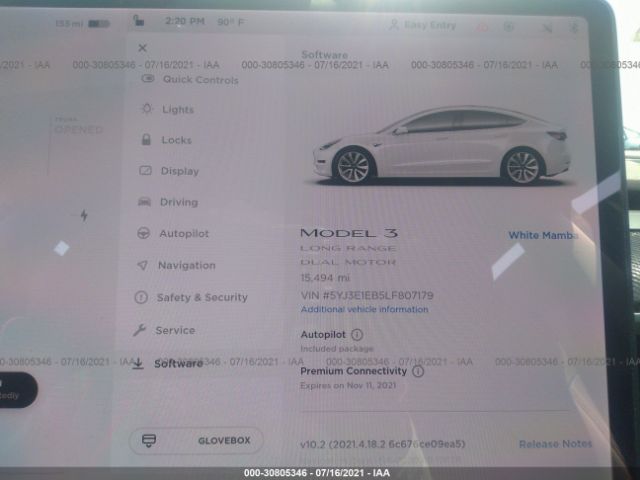Open Safety & Security settings

pyautogui.click(x=191, y=297)
